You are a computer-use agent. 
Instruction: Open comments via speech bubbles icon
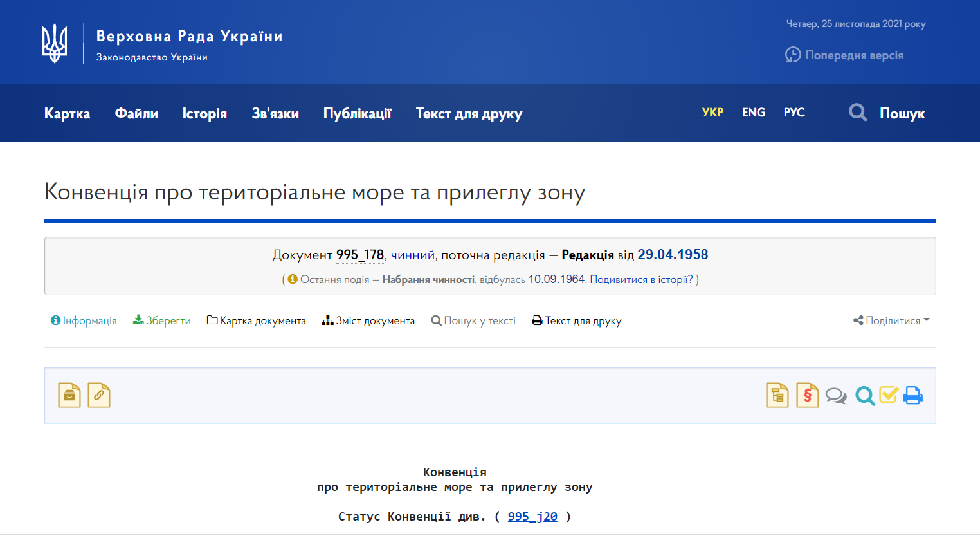pos(836,396)
